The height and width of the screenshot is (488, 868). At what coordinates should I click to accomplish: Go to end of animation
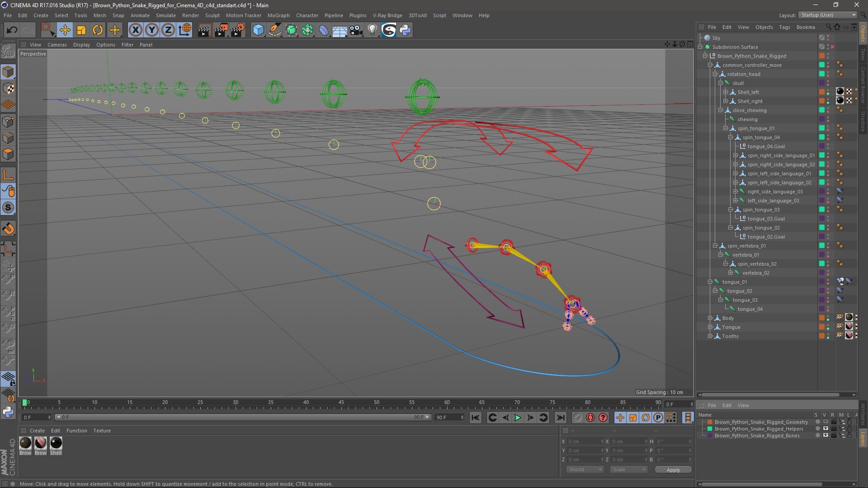560,418
